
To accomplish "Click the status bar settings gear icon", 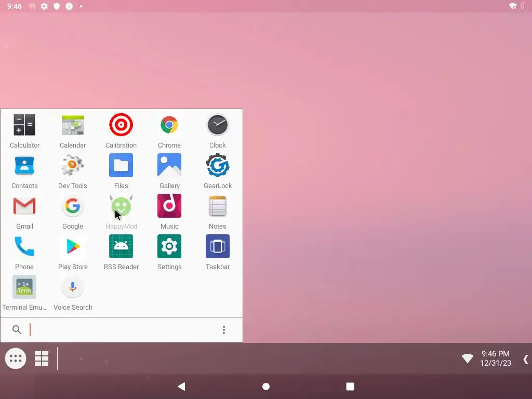I will 44,6.
